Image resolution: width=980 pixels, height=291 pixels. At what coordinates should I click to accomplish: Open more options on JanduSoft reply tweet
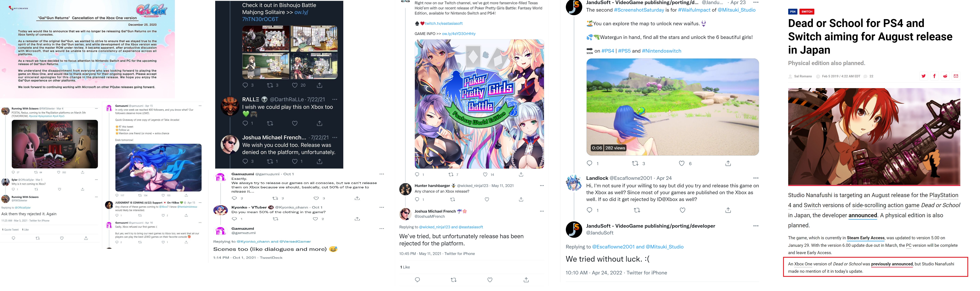coord(756,226)
